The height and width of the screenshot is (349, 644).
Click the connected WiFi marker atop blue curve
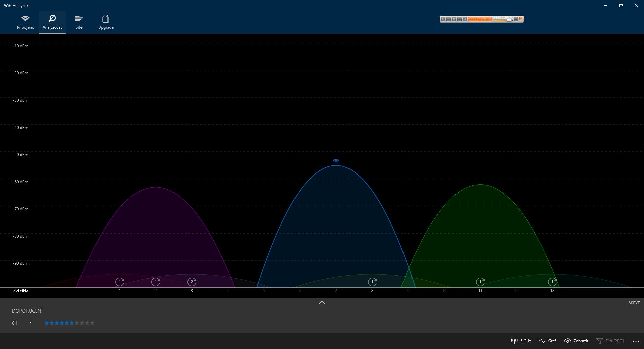pos(336,161)
